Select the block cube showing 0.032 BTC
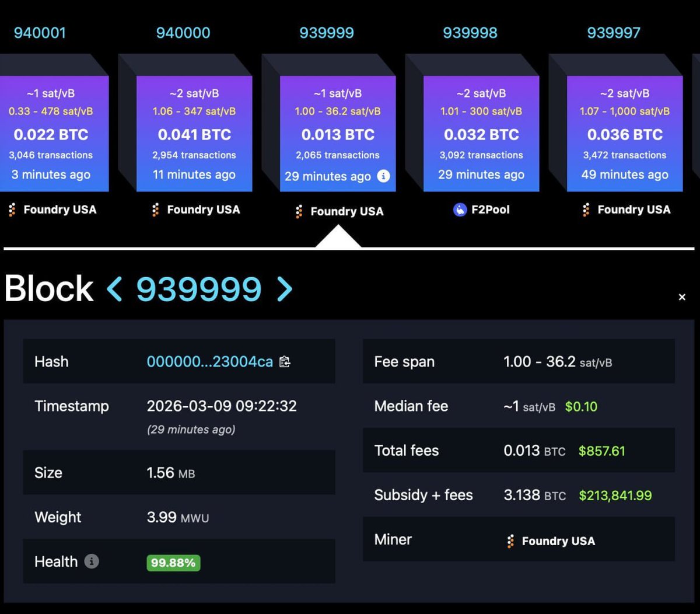 480,134
